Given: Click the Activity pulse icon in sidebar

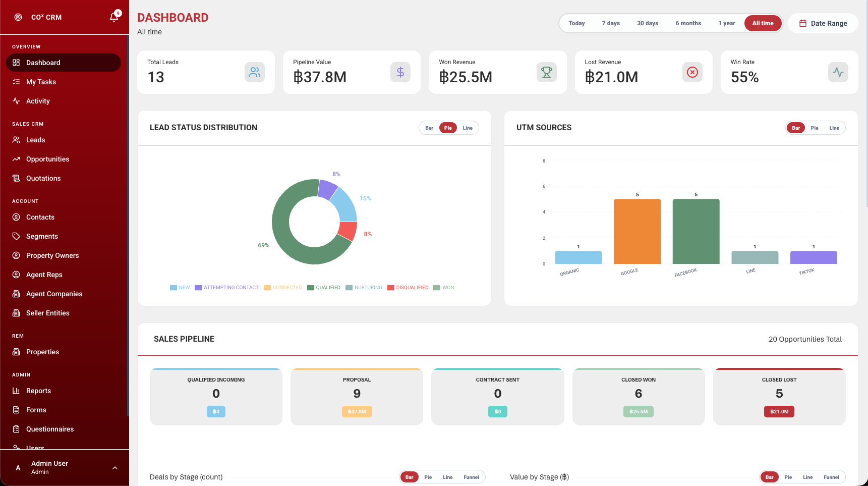Looking at the screenshot, I should coord(16,101).
